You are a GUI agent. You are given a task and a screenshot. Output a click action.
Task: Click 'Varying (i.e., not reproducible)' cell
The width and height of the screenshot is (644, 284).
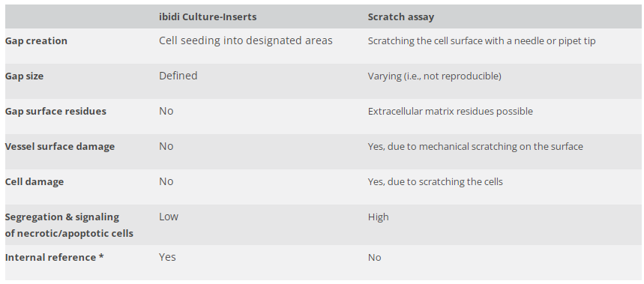435,76
